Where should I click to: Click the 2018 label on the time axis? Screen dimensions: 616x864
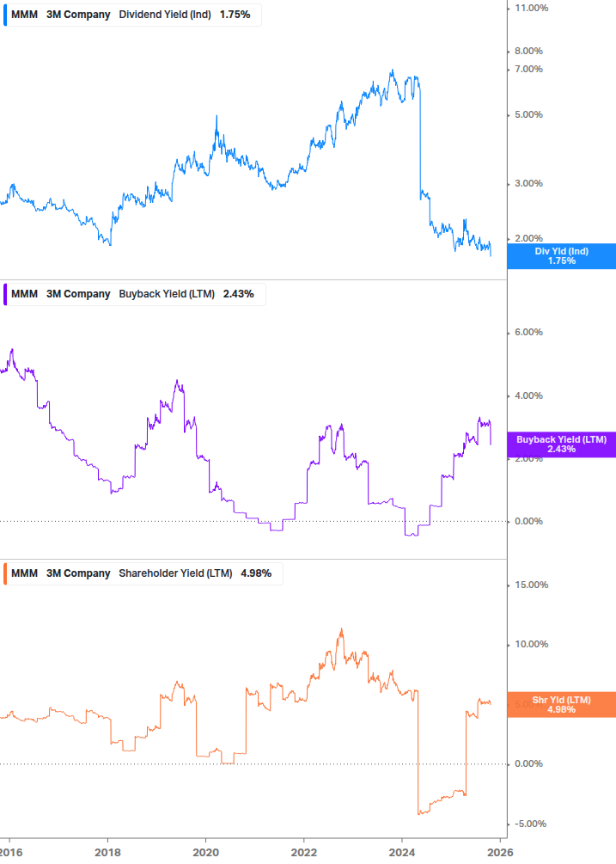pos(107,850)
